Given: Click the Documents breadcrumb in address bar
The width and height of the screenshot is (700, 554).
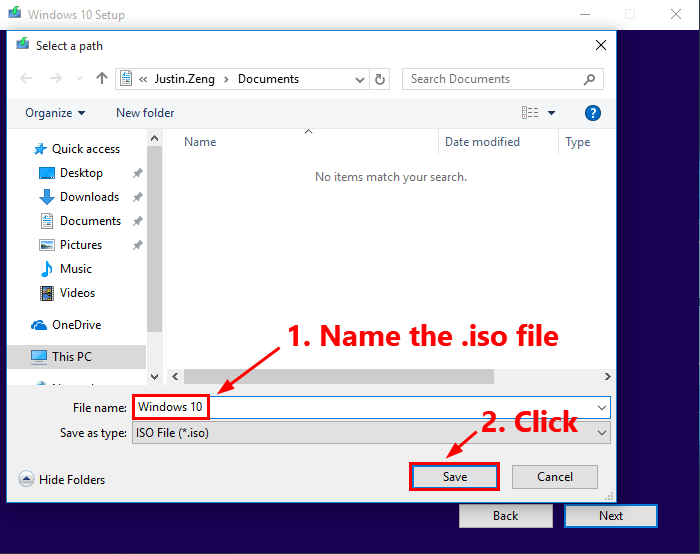Looking at the screenshot, I should (x=268, y=79).
